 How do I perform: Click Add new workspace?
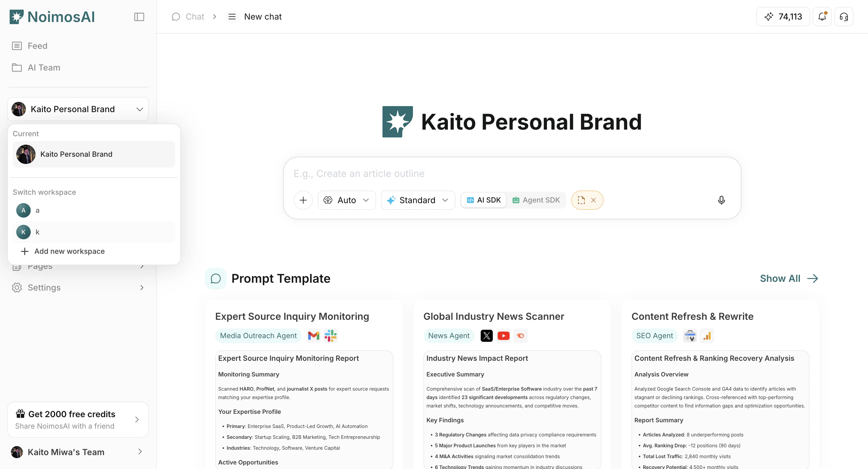69,251
